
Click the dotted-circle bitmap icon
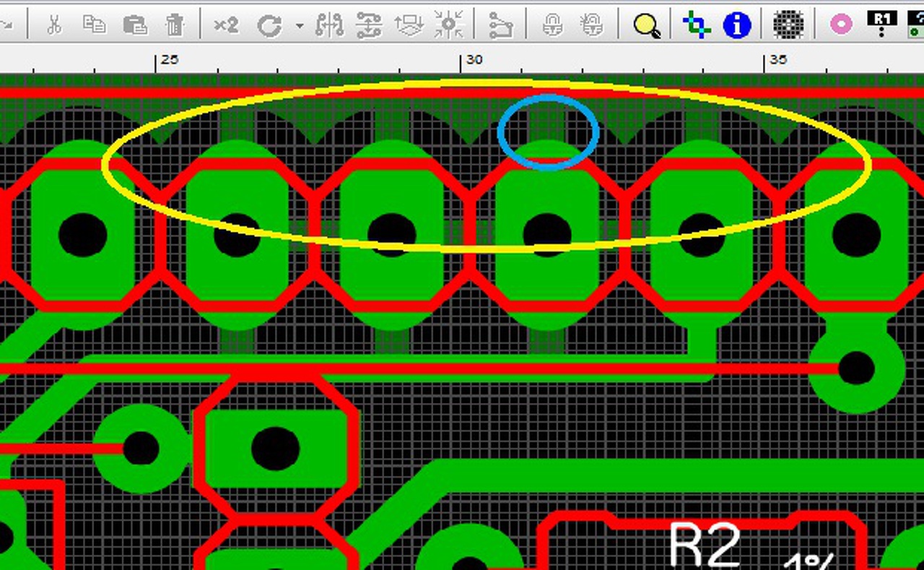click(788, 25)
